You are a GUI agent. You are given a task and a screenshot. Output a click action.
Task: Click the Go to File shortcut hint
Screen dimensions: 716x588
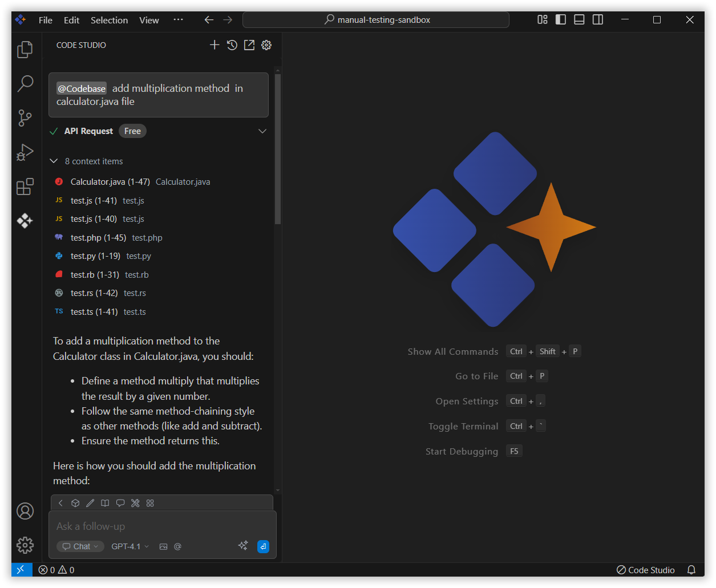coord(502,376)
